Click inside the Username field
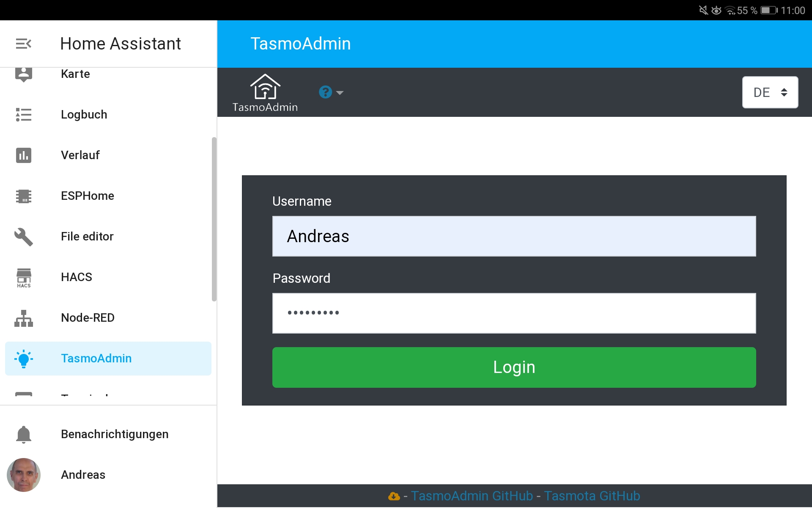 pyautogui.click(x=513, y=236)
